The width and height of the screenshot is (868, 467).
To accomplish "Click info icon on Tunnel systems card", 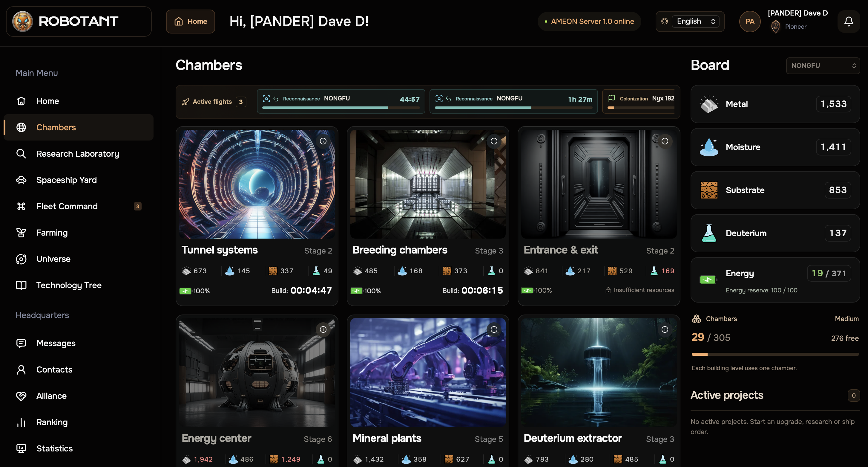I will (323, 141).
